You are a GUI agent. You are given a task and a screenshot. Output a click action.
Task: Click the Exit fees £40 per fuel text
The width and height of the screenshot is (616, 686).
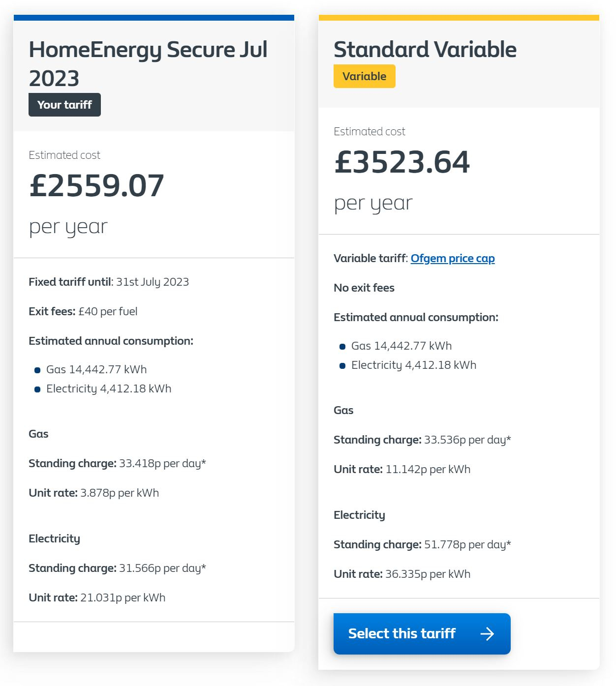[x=83, y=311]
